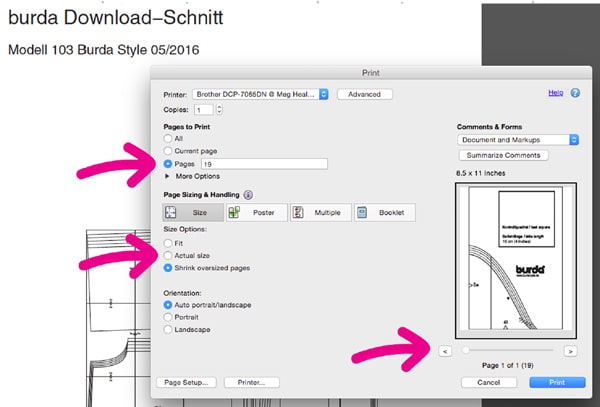Image resolution: width=600 pixels, height=407 pixels.
Task: Click the Pages range input field
Action: 264,164
